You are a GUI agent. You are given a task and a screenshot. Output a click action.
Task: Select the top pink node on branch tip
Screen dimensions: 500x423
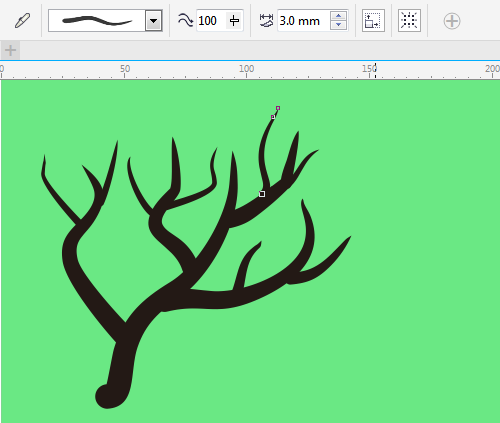[x=278, y=108]
